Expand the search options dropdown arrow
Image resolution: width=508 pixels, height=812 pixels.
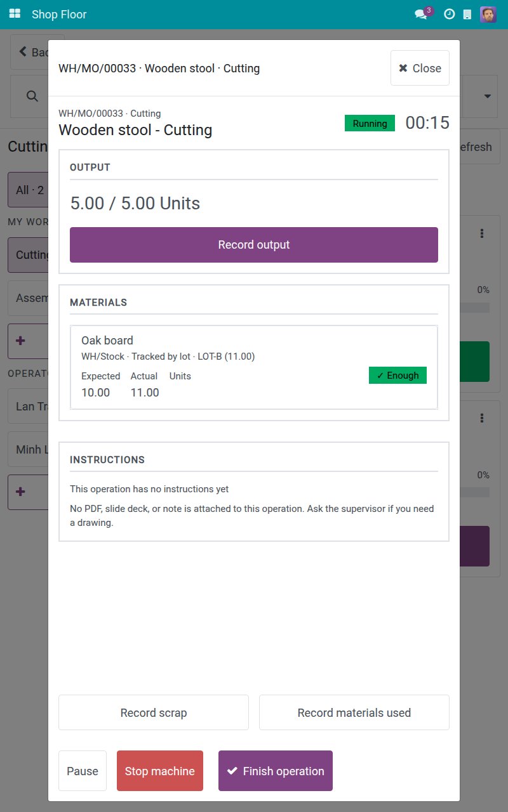click(488, 96)
